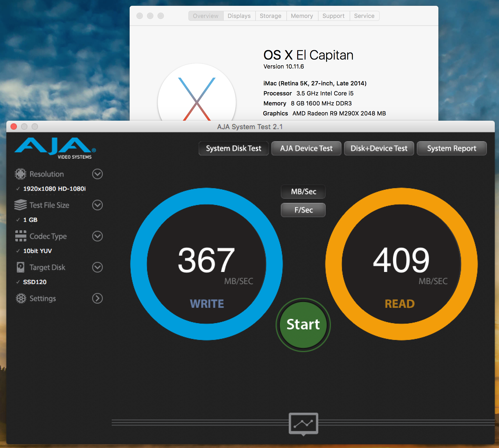Switch to Service tab in About window

pos(364,16)
